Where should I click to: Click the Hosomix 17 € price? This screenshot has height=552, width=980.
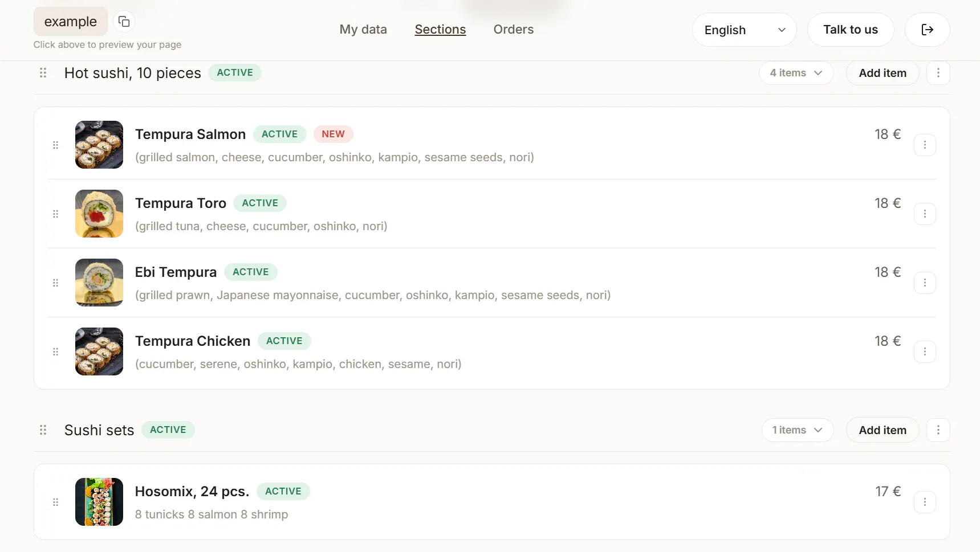(888, 492)
